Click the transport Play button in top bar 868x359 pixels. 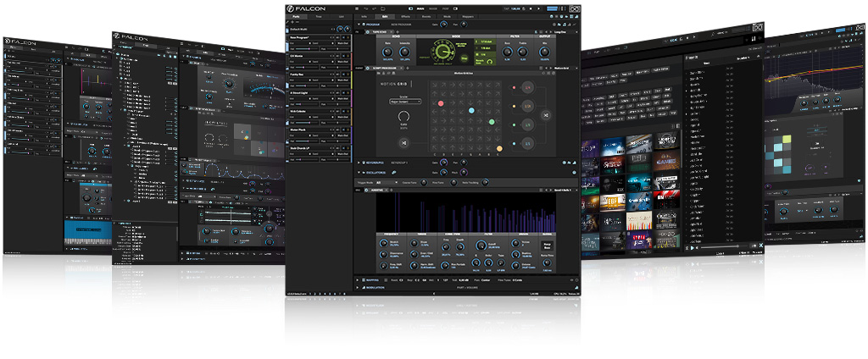pyautogui.click(x=538, y=8)
